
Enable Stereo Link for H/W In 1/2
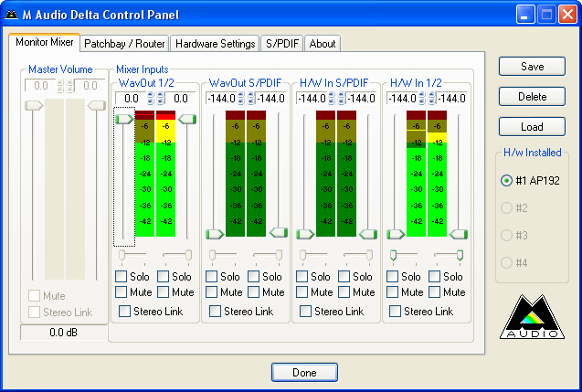(396, 311)
